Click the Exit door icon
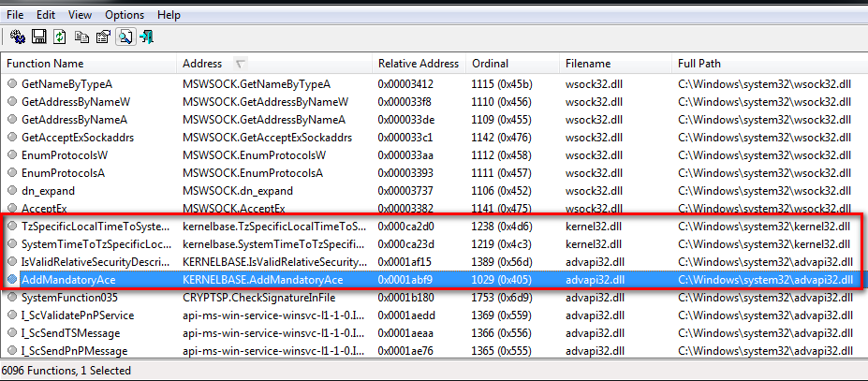 coord(147,37)
